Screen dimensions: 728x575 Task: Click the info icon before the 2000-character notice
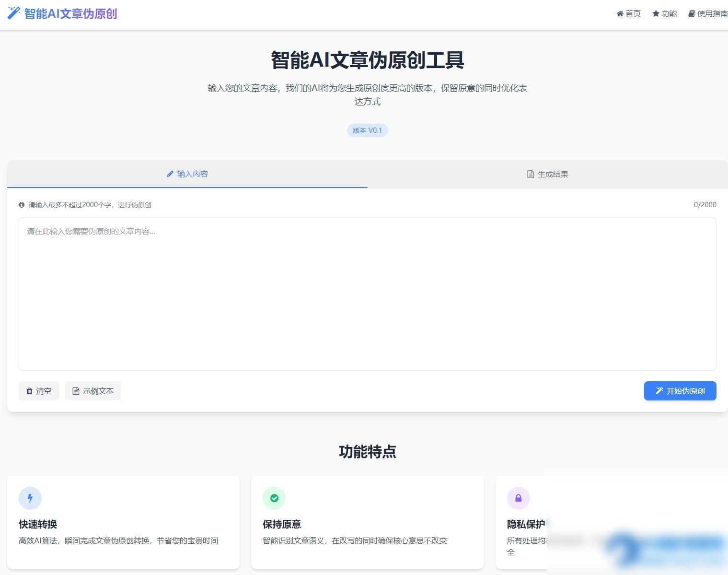click(x=22, y=204)
